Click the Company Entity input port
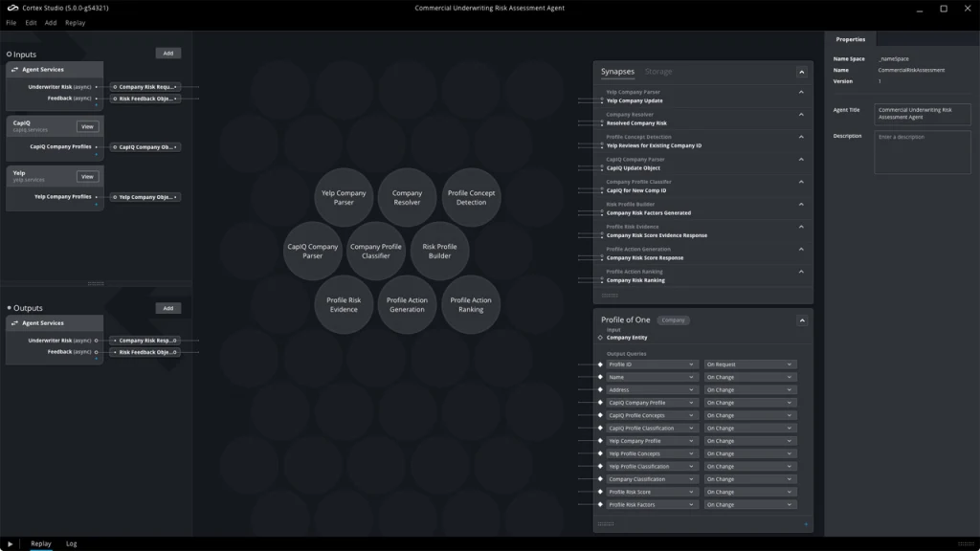 pyautogui.click(x=600, y=338)
